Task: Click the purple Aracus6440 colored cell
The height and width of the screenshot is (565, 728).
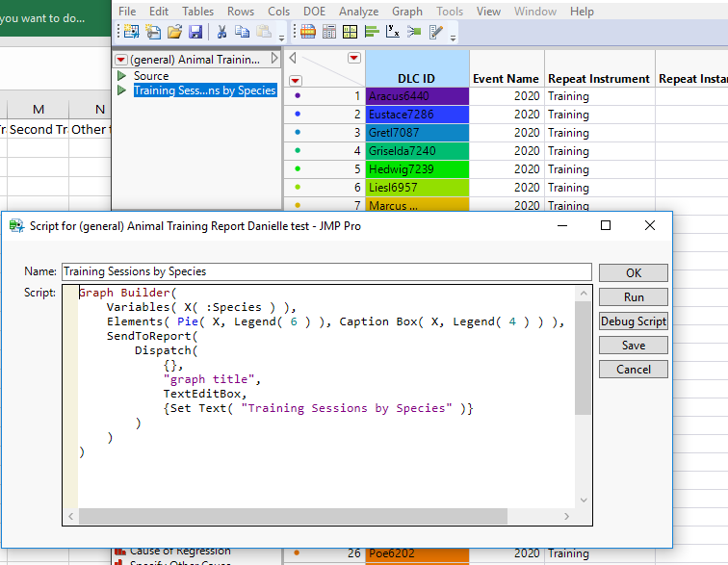Action: [417, 96]
